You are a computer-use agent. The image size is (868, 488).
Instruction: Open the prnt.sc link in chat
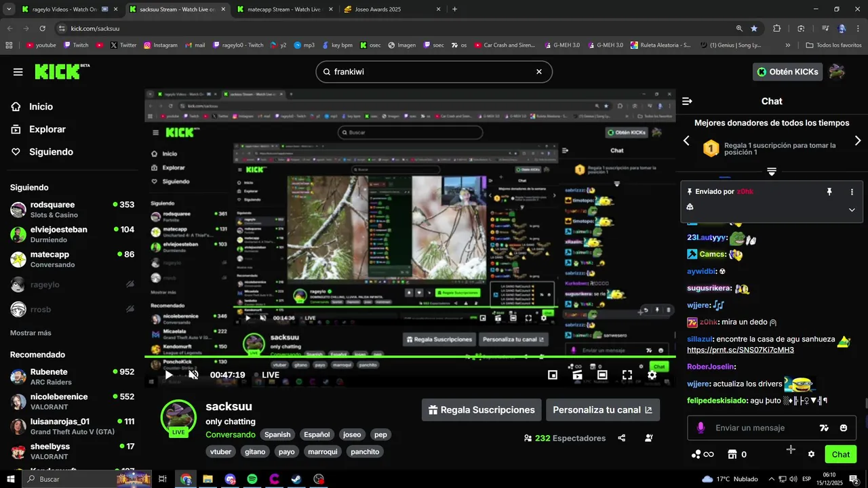tap(741, 350)
